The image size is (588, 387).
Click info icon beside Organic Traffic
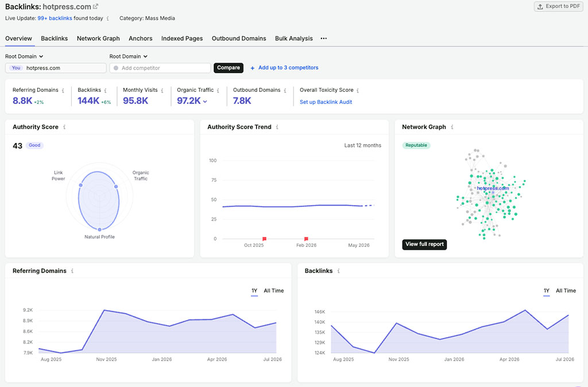coord(218,90)
